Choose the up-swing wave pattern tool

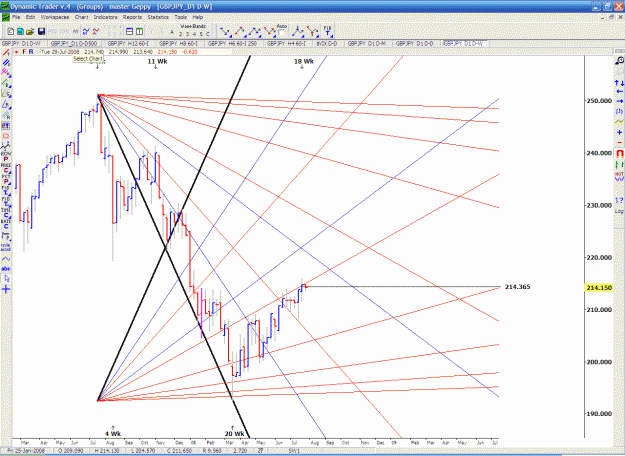click(x=240, y=31)
